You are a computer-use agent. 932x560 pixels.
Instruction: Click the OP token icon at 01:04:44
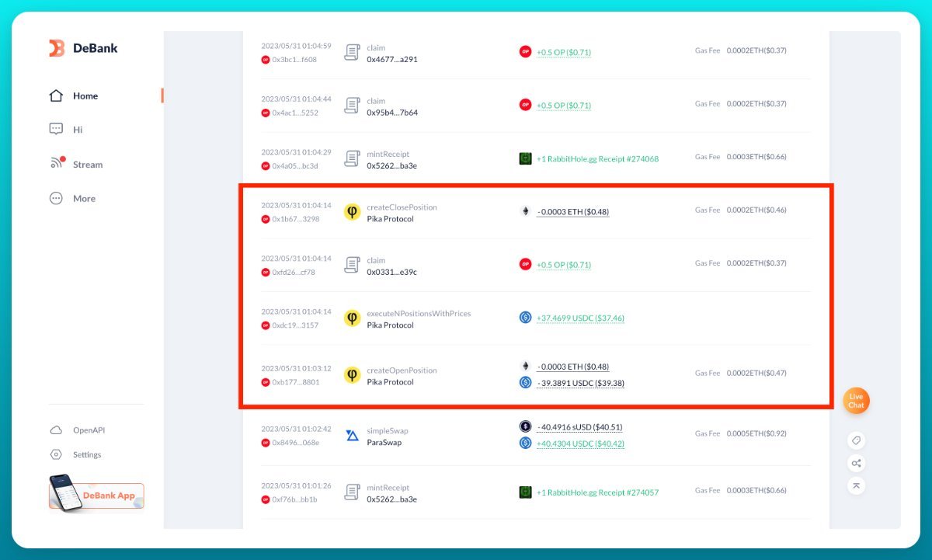[x=525, y=105]
